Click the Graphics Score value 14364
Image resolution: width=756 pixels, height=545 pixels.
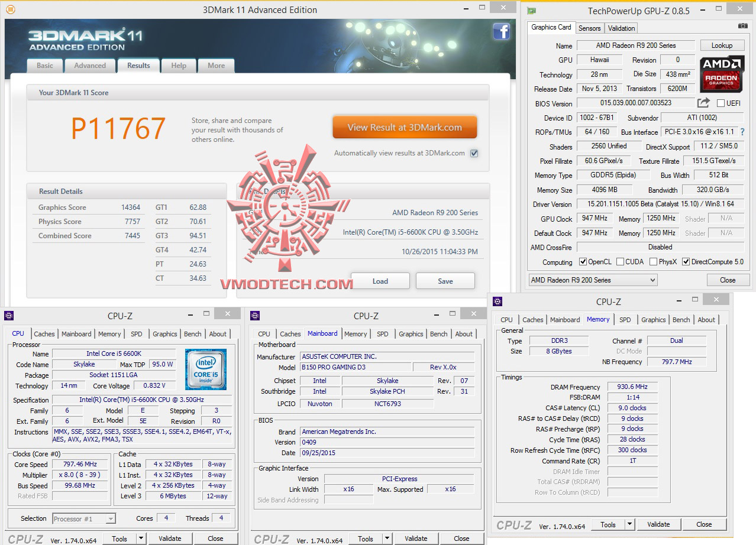tap(130, 207)
